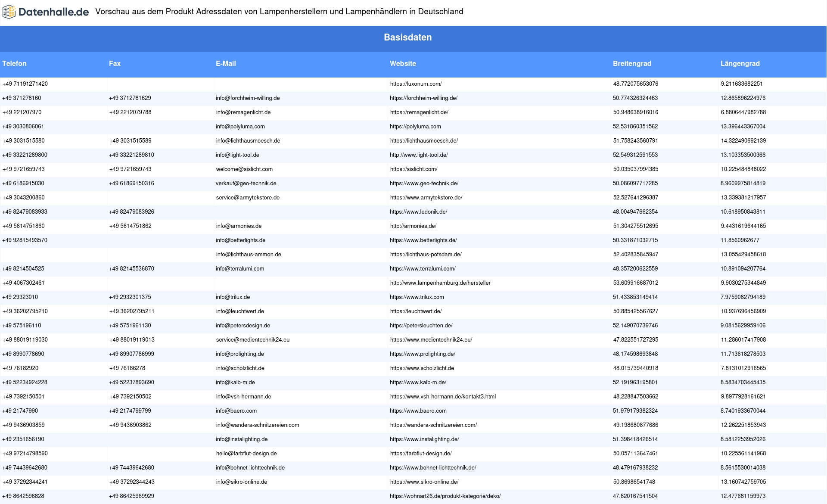
Task: Click the E-Mail column header
Action: [x=226, y=63]
